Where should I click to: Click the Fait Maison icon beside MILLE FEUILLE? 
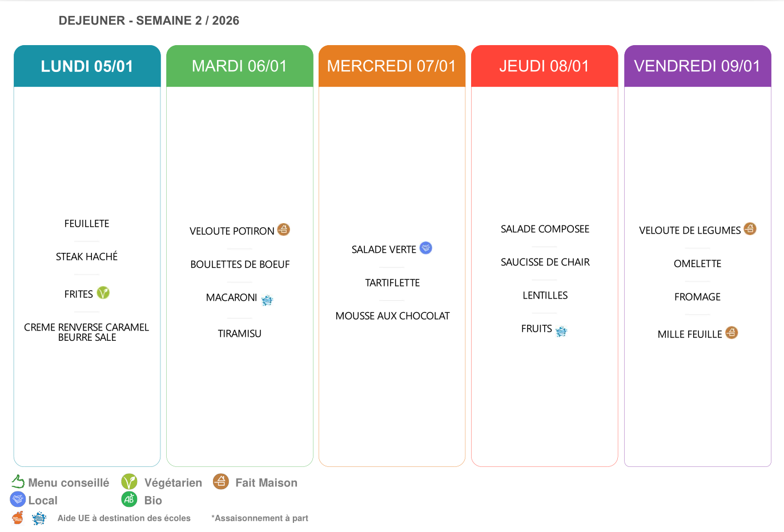pyautogui.click(x=731, y=333)
